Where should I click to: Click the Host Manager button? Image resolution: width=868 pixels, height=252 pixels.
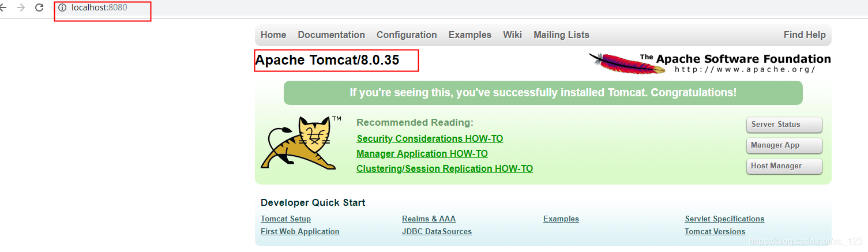pyautogui.click(x=784, y=166)
